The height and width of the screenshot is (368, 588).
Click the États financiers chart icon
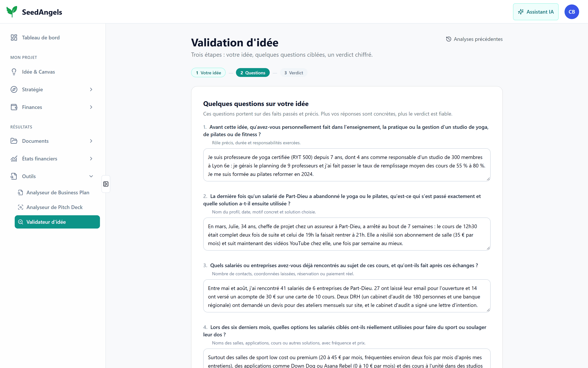pos(14,159)
